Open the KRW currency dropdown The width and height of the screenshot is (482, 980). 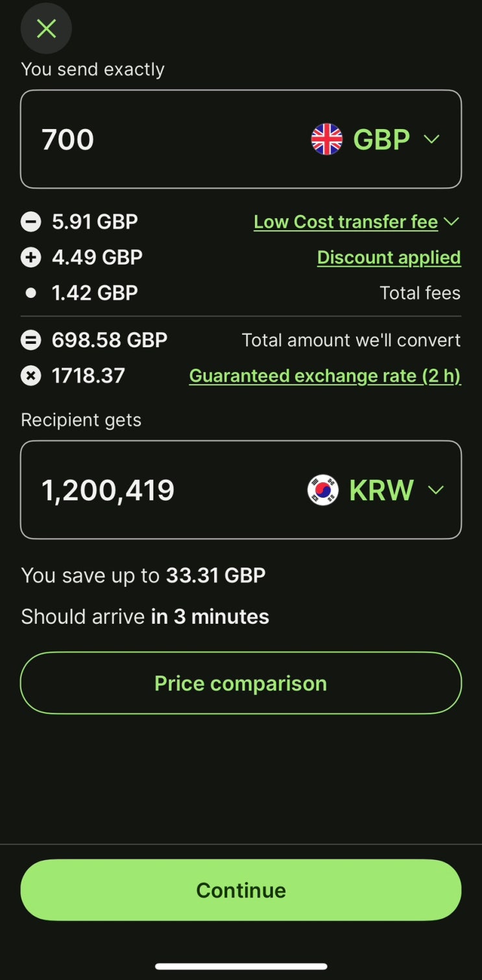435,490
